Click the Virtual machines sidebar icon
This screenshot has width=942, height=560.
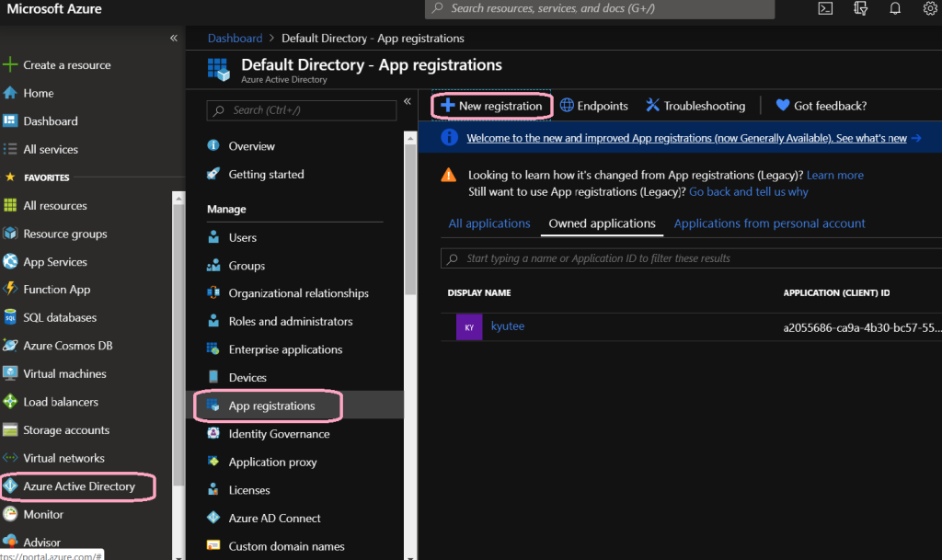pyautogui.click(x=11, y=374)
